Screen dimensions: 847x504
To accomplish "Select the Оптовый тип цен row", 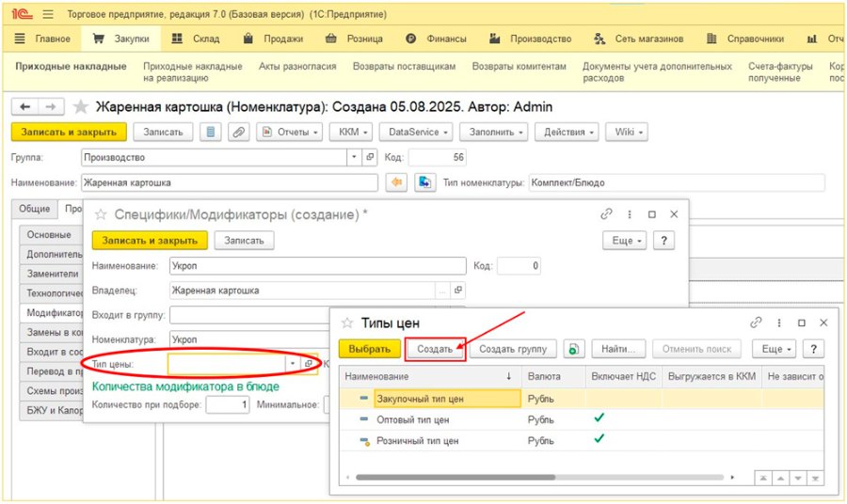I will point(582,419).
